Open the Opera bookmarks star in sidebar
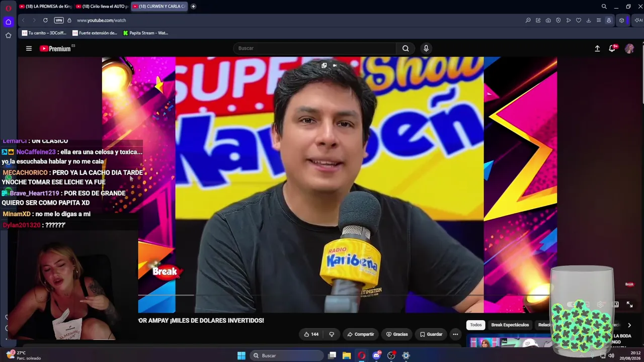 click(x=8, y=35)
